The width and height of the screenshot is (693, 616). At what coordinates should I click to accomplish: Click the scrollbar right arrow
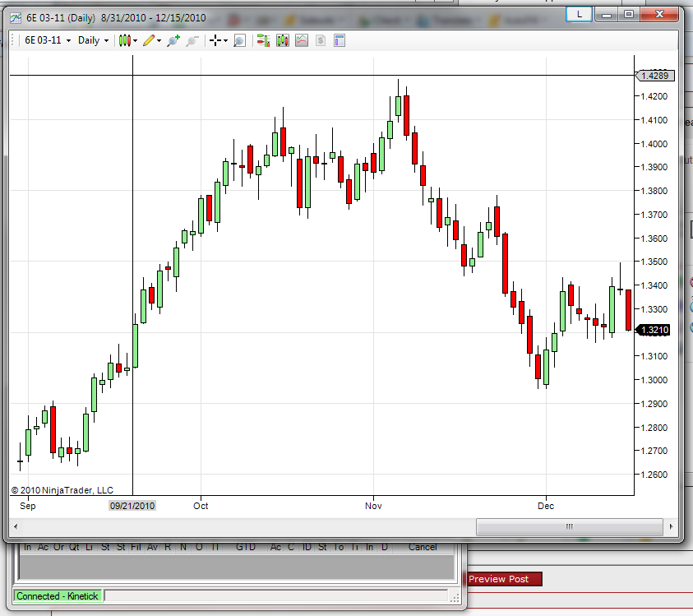point(671,526)
